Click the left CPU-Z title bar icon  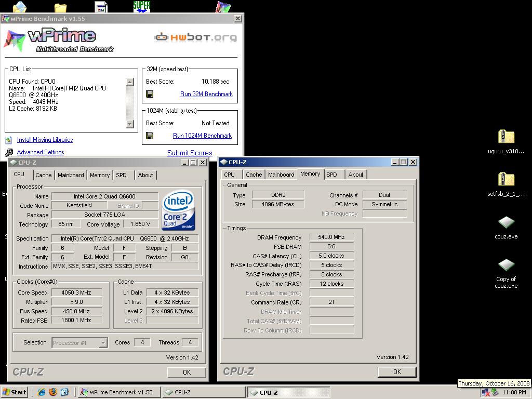coord(14,163)
